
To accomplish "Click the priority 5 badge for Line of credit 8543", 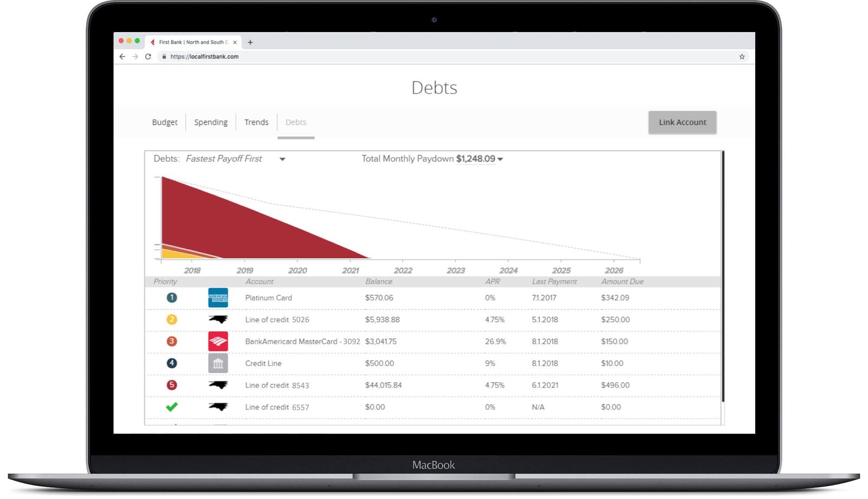I will coord(172,384).
